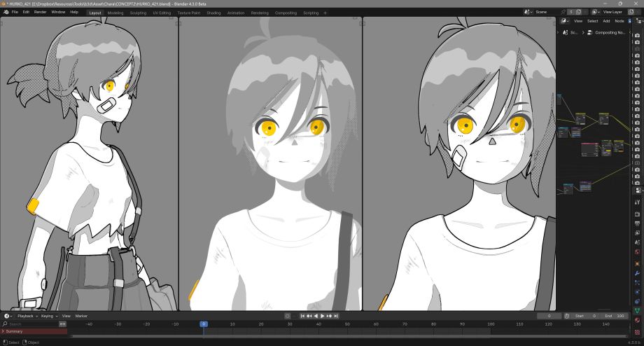Toggle auto keying record button in timeline
Viewport: 644px width, 346px height.
[x=288, y=316]
